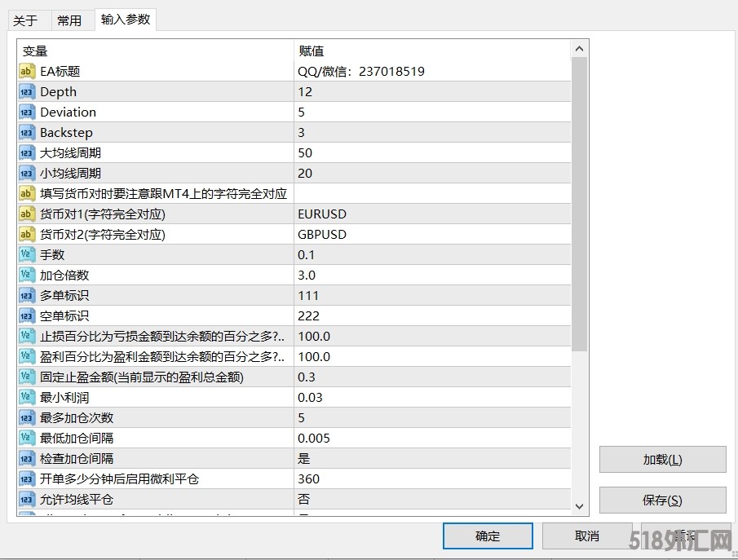Click the icon beside 大均线周期
The image size is (738, 560).
tap(26, 153)
